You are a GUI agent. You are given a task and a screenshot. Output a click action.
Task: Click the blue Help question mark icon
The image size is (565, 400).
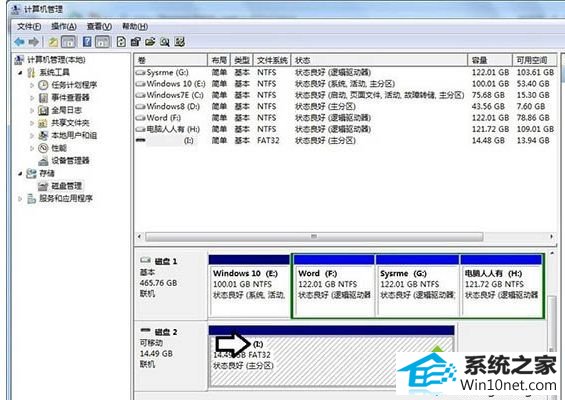click(87, 42)
